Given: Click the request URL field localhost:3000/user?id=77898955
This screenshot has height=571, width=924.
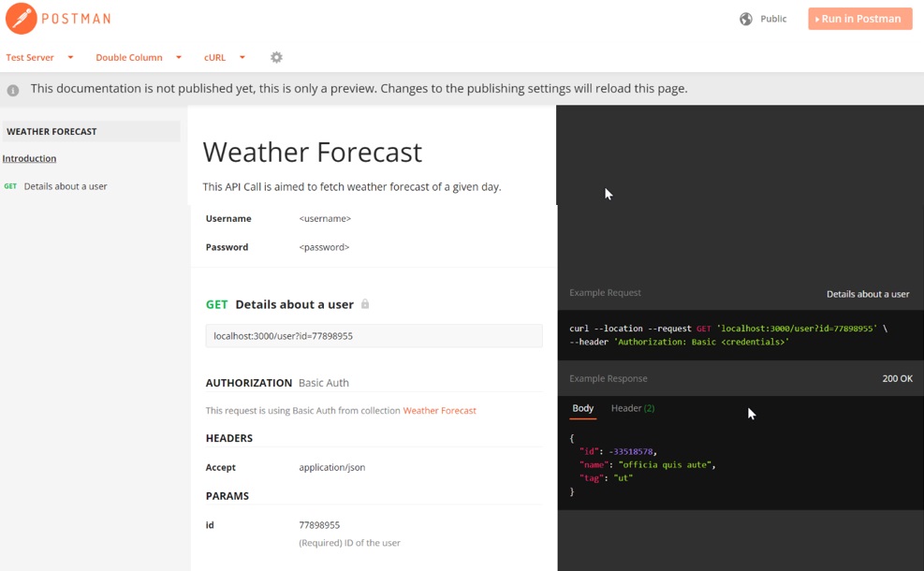Looking at the screenshot, I should (x=374, y=336).
